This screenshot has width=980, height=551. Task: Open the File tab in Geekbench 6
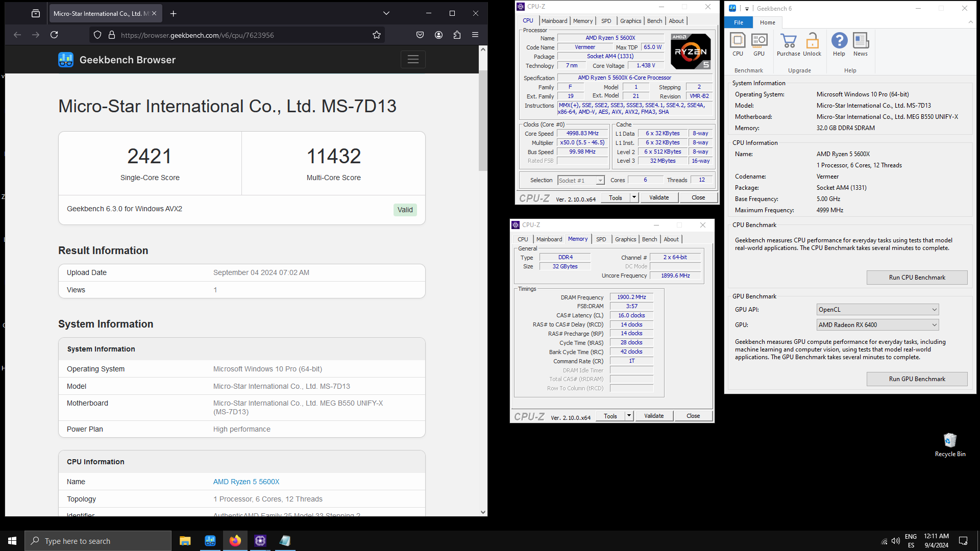(738, 22)
